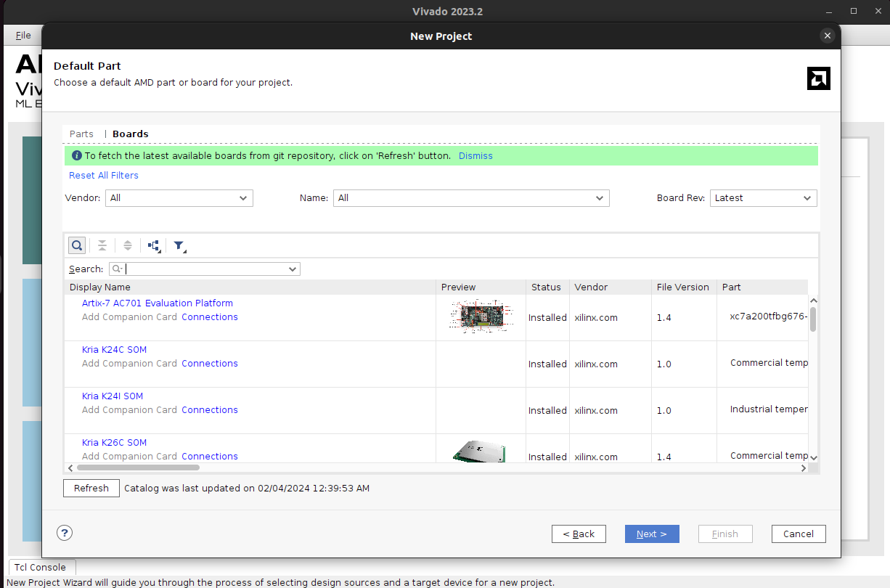Open Connections for Kria K24I SOM
890x588 pixels.
[210, 409]
